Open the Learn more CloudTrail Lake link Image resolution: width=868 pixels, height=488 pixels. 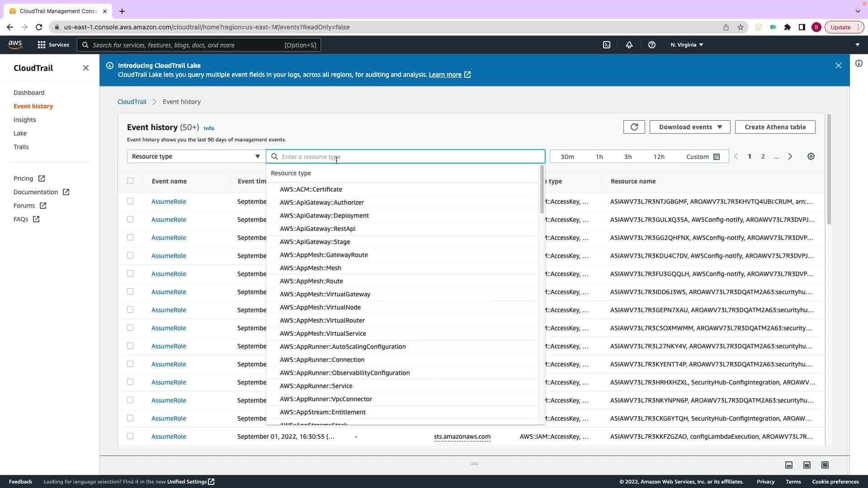(x=445, y=75)
